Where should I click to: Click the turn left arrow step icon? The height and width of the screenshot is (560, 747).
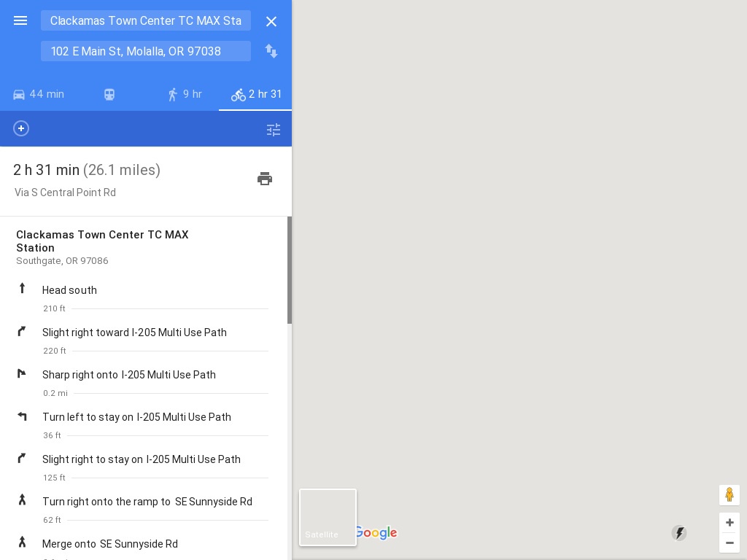point(22,416)
